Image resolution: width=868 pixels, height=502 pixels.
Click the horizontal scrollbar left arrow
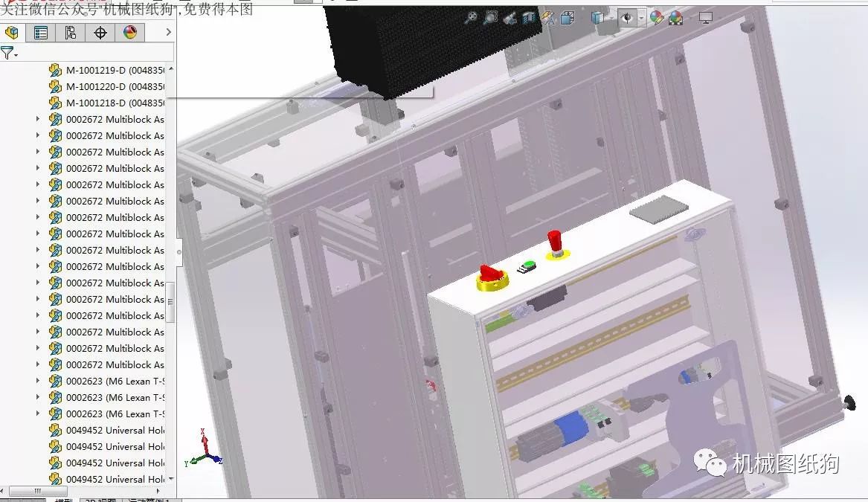[3, 491]
